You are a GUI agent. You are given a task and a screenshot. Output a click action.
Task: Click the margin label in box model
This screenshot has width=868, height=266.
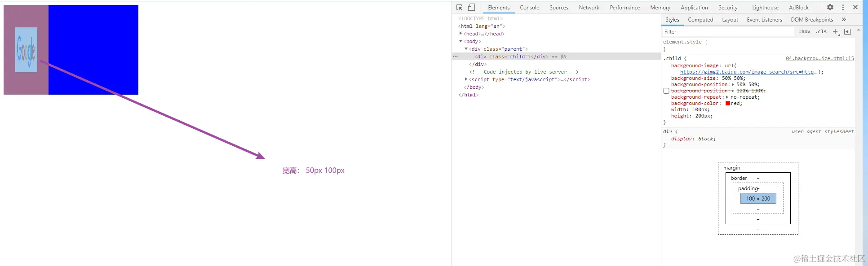(x=731, y=168)
